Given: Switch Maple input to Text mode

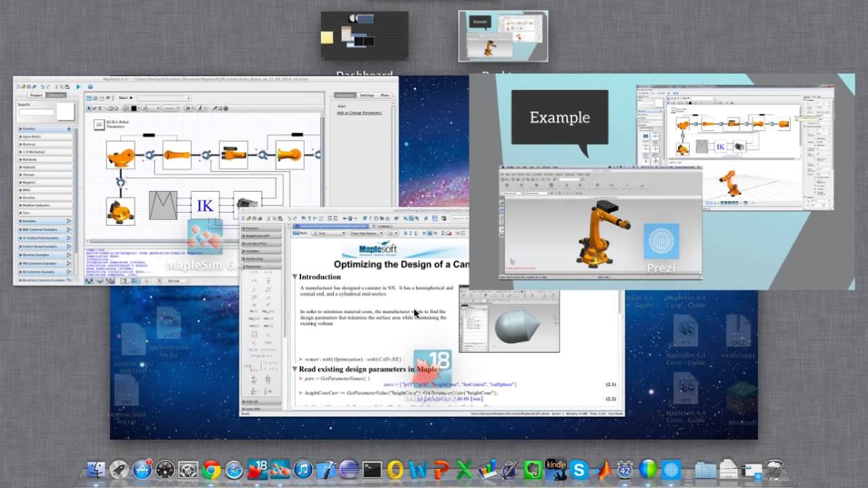Looking at the screenshot, I should click(x=296, y=233).
